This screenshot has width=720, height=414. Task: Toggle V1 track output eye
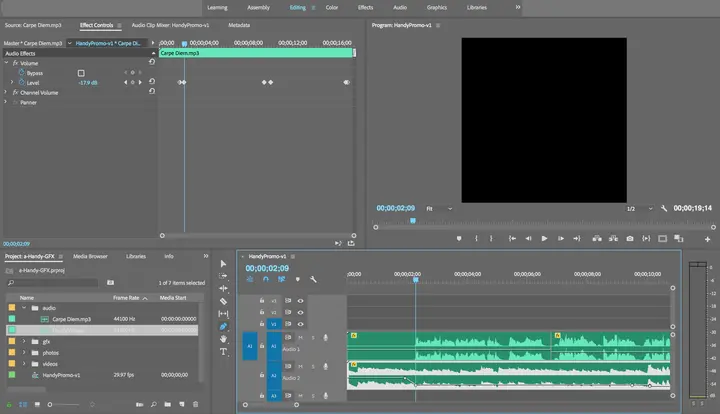coord(300,324)
